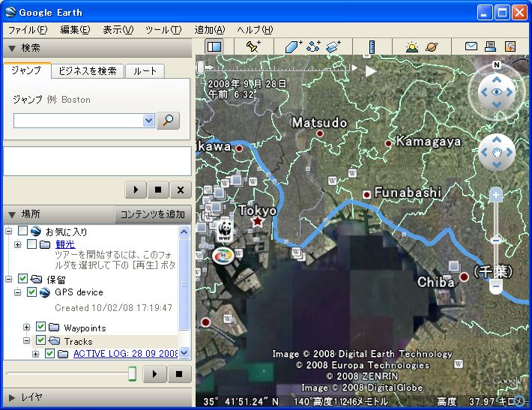Toggle the 観光 folder checkbox
Screen dimensions: 532x410
coord(32,244)
